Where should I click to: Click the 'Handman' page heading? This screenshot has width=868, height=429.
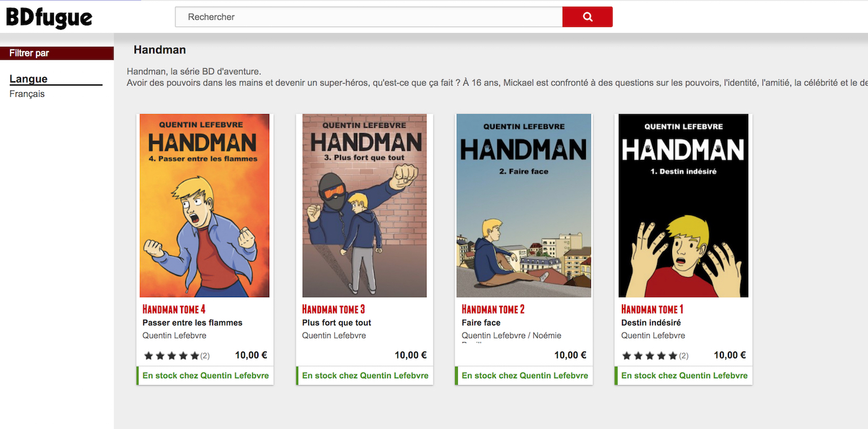(x=160, y=50)
